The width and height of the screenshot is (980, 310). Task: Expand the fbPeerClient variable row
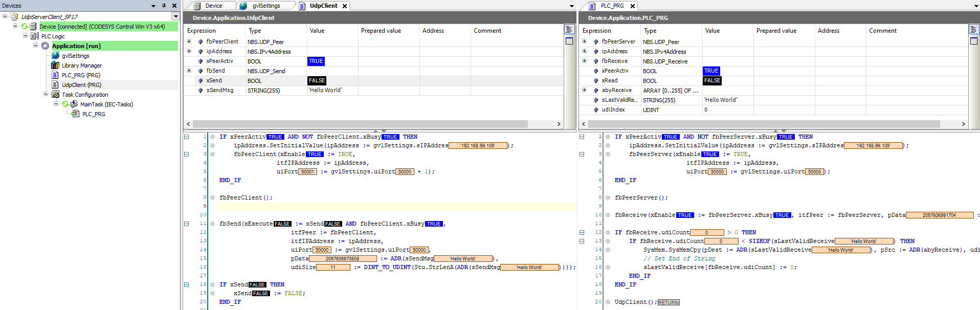click(189, 41)
